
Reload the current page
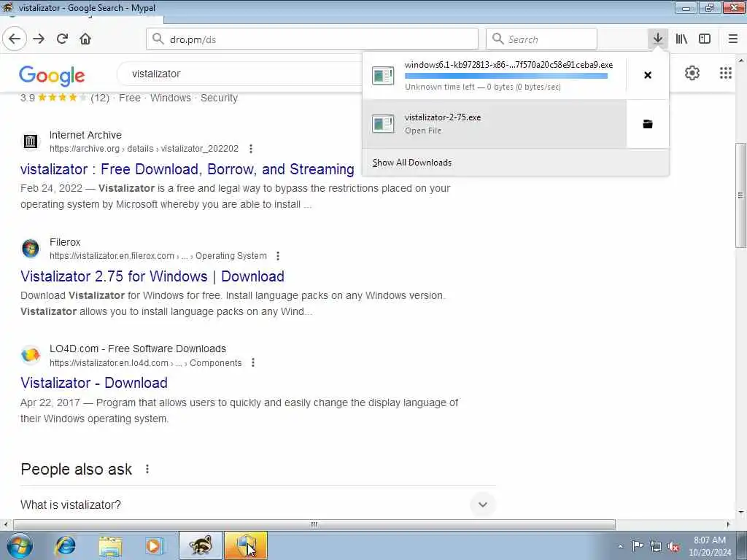click(x=63, y=39)
